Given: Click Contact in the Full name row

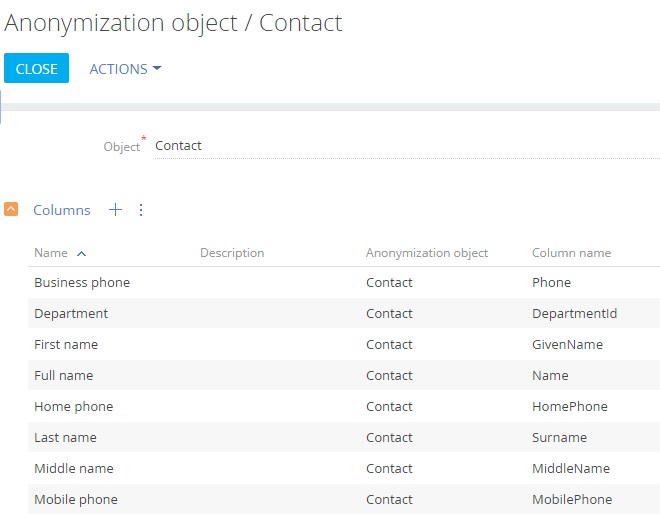Looking at the screenshot, I should click(x=389, y=375).
